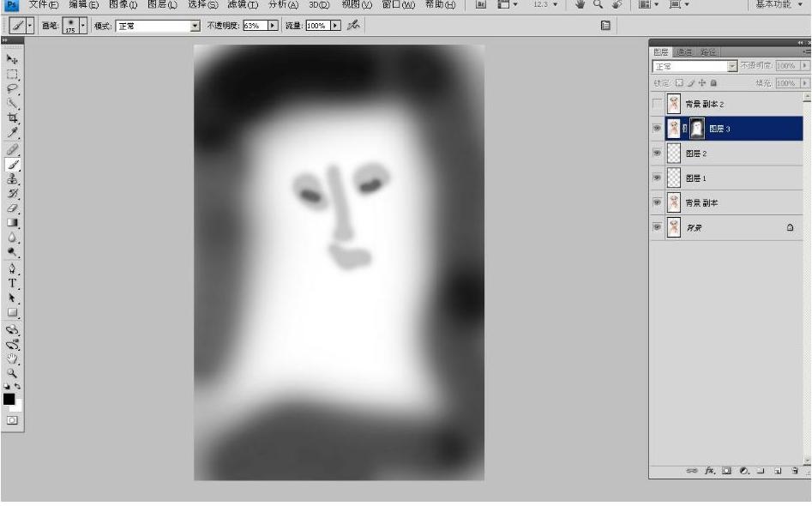Select the Magic Wand tool

click(12, 104)
